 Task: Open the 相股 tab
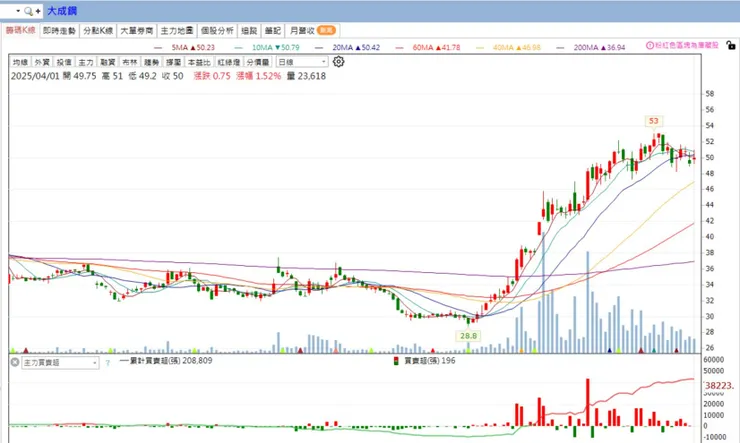click(x=249, y=31)
